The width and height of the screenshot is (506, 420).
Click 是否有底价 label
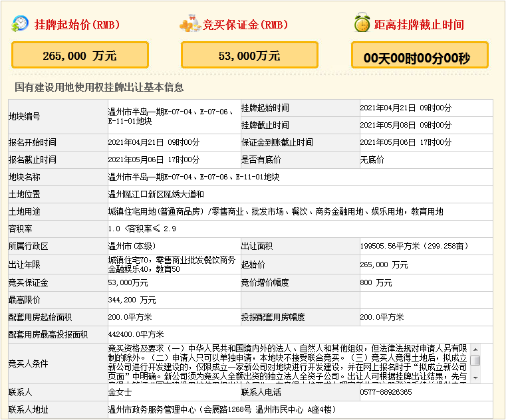pyautogui.click(x=261, y=159)
